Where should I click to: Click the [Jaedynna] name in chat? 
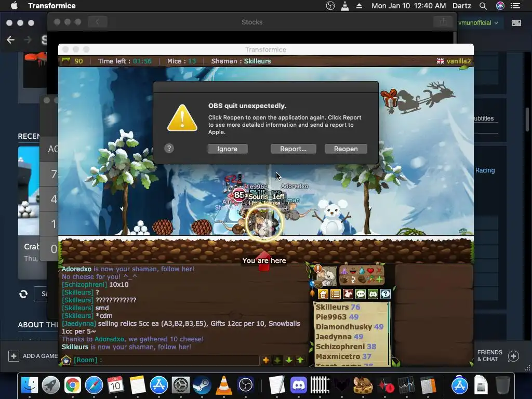point(79,323)
